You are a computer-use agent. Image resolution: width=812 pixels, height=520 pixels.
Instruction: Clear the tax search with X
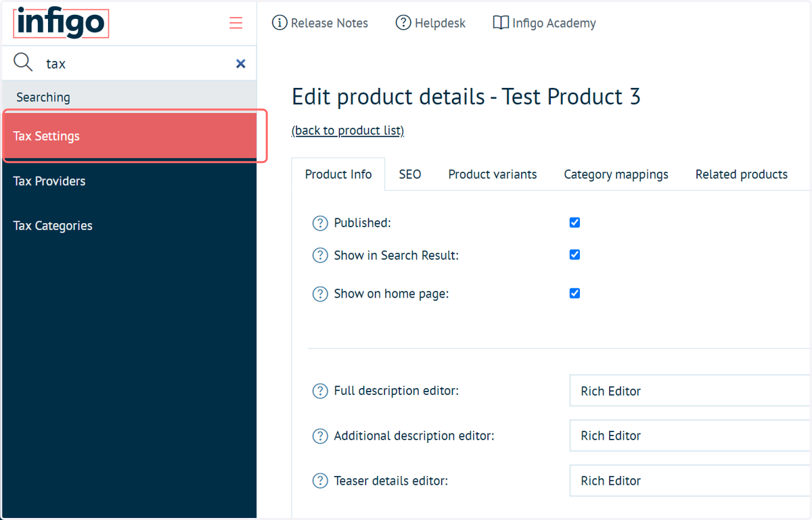[x=240, y=64]
